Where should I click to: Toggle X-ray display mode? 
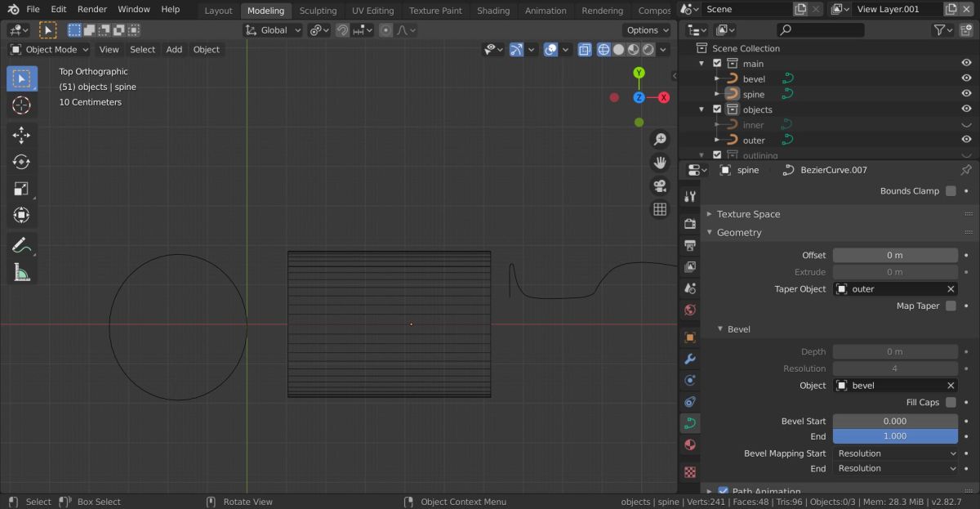tap(585, 50)
